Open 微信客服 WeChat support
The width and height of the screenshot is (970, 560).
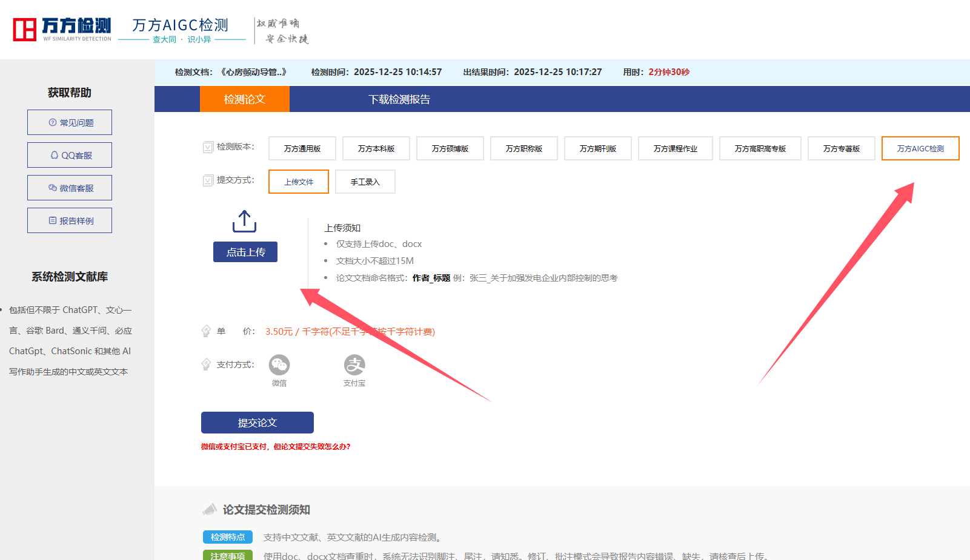point(69,187)
